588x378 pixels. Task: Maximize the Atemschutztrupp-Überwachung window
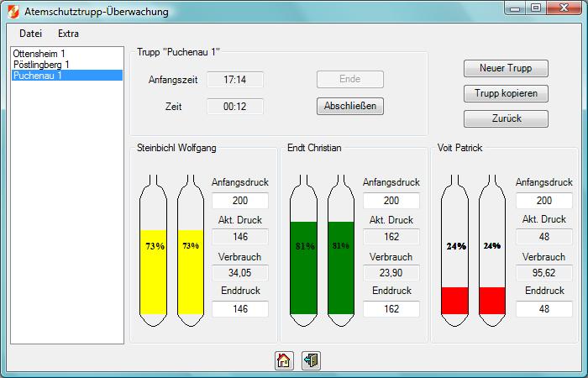536,8
